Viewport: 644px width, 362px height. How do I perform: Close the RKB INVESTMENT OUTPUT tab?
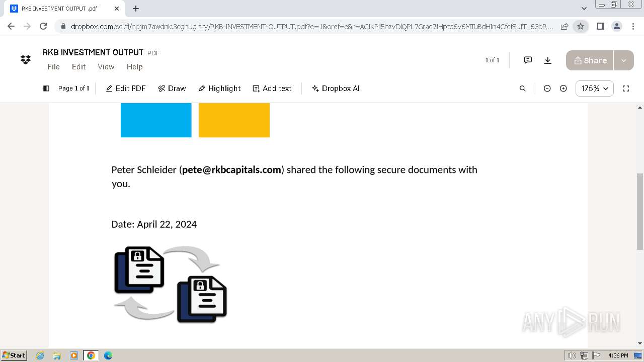[117, 9]
